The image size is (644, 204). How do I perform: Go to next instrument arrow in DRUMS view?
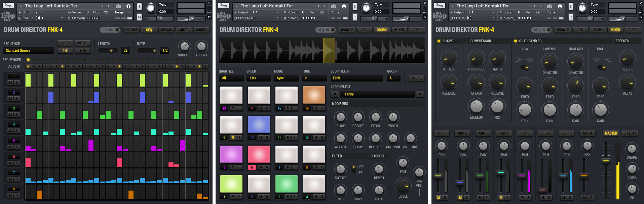(x=324, y=6)
